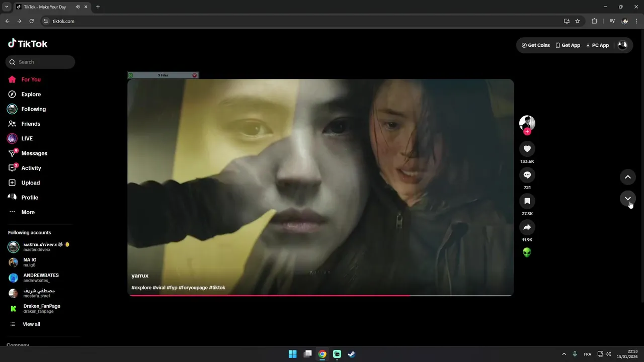Click Get App button
This screenshot has width=644, height=362.
click(x=568, y=45)
